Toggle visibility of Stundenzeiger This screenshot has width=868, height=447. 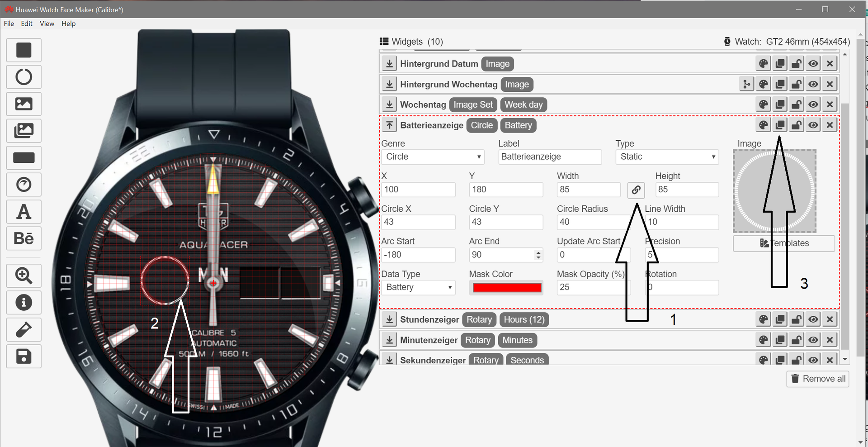tap(813, 319)
